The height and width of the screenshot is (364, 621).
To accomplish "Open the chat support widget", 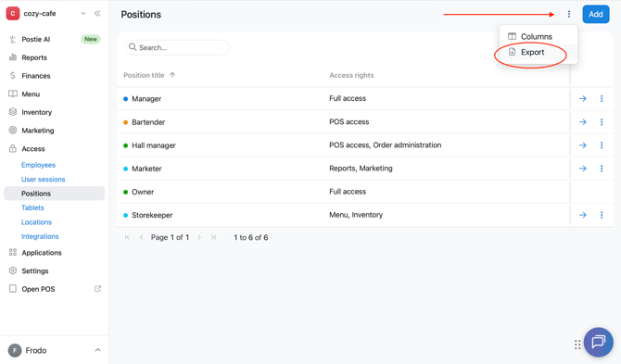I will tap(598, 342).
